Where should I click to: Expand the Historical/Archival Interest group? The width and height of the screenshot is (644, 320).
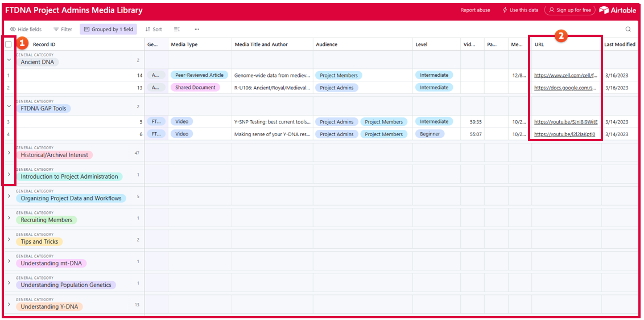(9, 153)
